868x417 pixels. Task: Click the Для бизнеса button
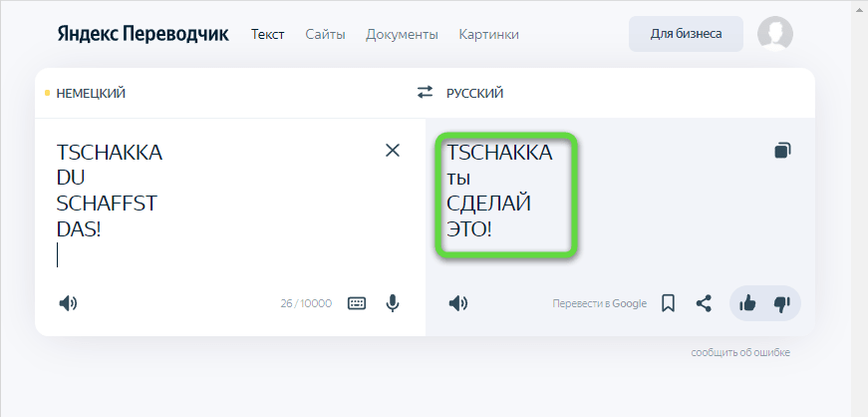click(x=686, y=34)
